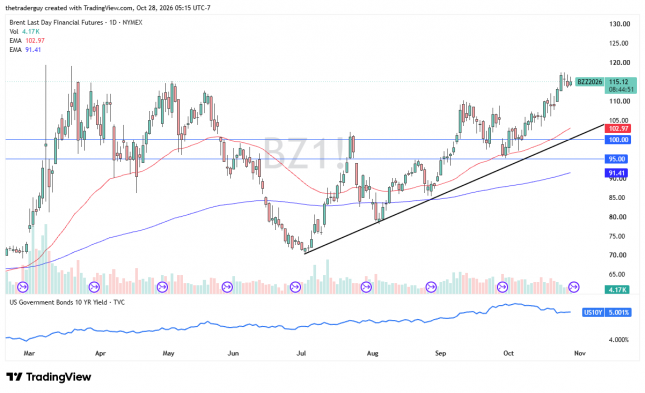Click the Oct label on the time axis
The height and width of the screenshot is (393, 645).
[x=508, y=353]
